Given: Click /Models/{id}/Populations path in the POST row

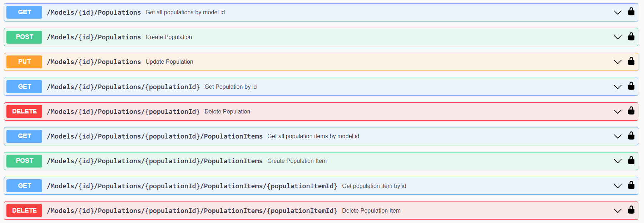Looking at the screenshot, I should point(94,37).
